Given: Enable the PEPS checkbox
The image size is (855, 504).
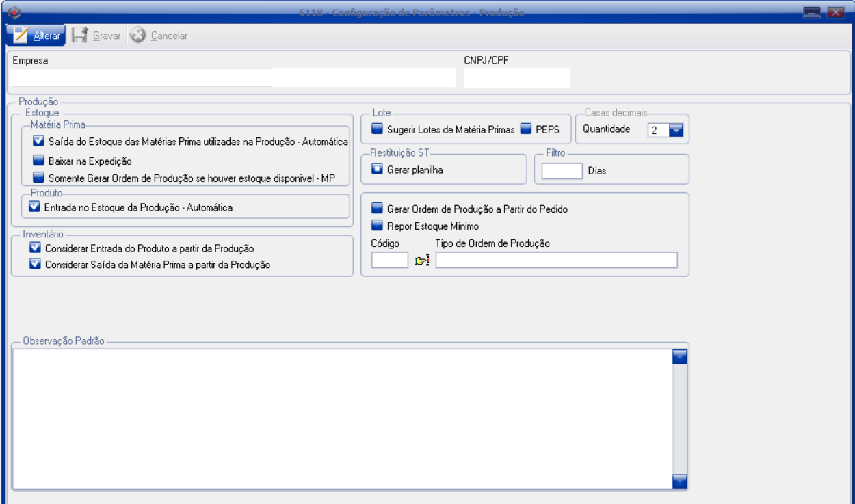Looking at the screenshot, I should click(x=526, y=129).
